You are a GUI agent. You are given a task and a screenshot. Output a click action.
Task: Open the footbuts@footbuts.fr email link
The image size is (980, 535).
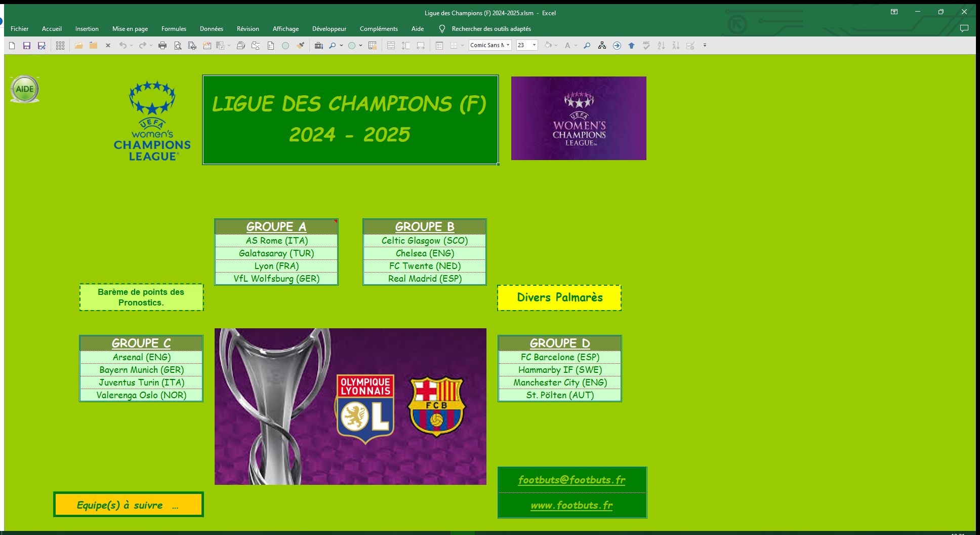pos(571,480)
